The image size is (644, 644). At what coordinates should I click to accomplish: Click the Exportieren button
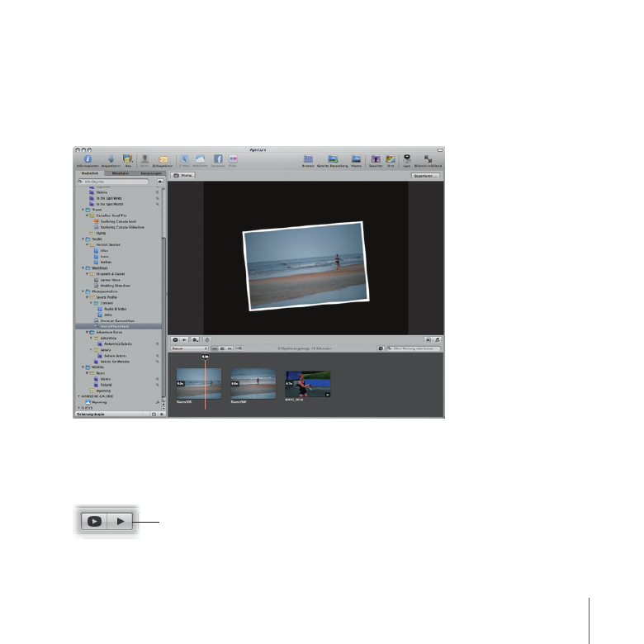[x=425, y=176]
